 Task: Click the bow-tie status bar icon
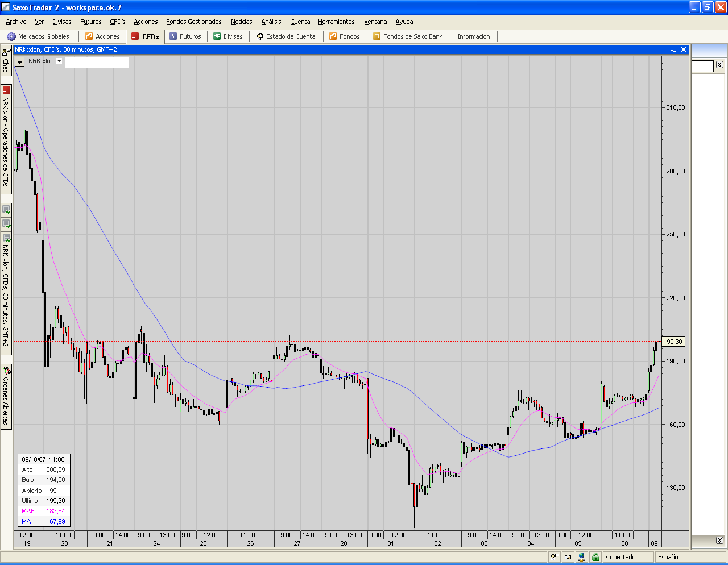click(568, 557)
